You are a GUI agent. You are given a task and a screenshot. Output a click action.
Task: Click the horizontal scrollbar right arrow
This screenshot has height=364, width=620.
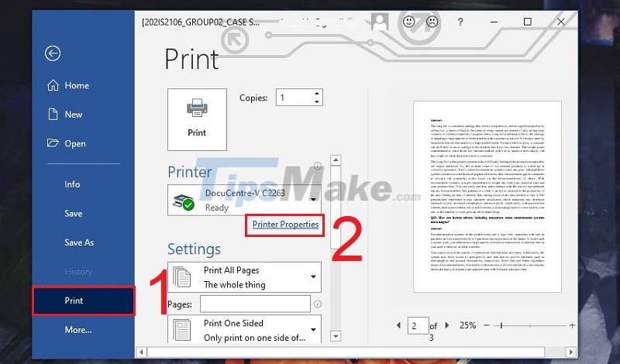570,352
